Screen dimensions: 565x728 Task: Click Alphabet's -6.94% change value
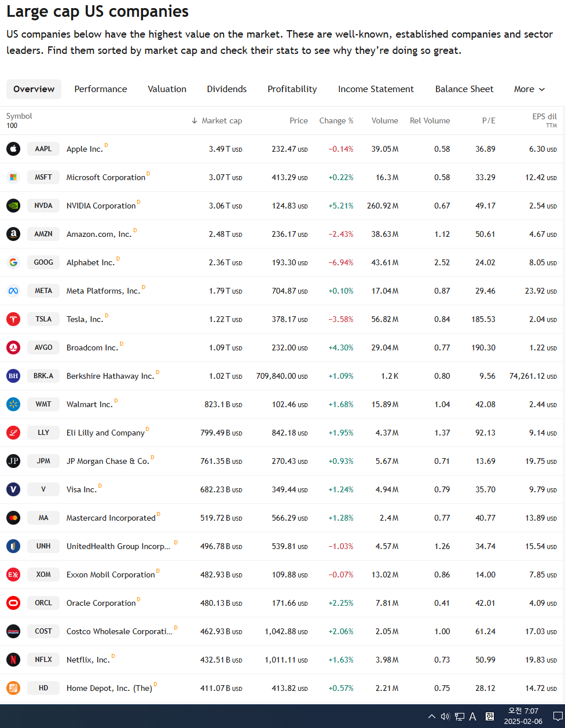point(341,263)
